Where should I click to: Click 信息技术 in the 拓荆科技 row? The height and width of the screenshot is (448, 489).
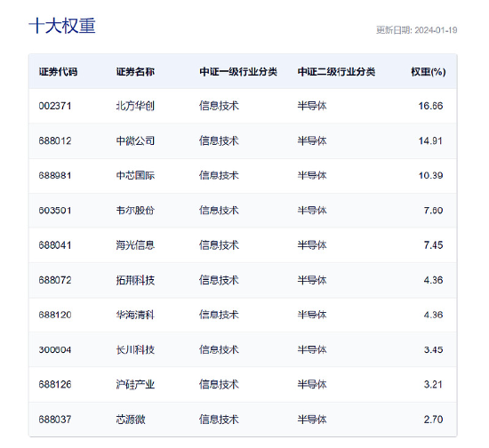(x=219, y=280)
